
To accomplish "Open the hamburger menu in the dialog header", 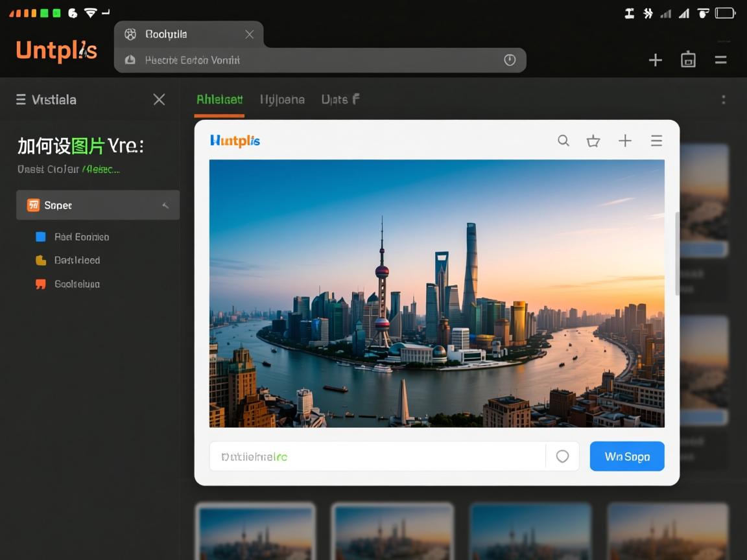I will click(656, 141).
